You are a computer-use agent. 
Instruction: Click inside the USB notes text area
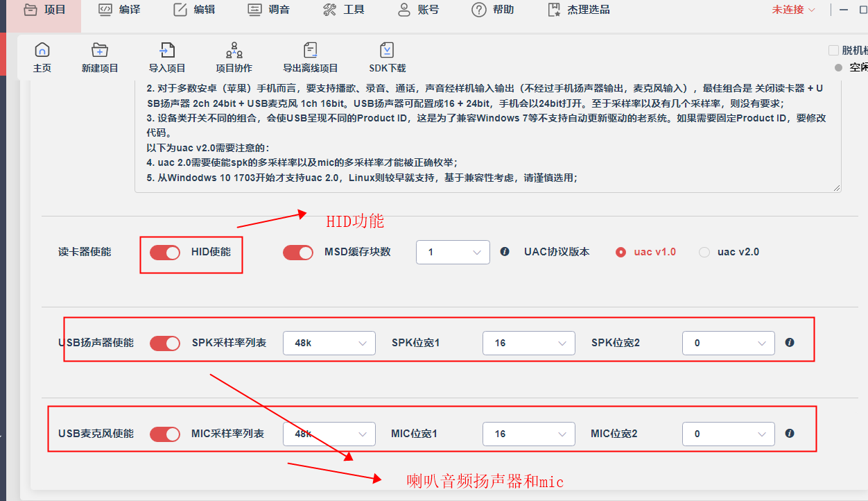pyautogui.click(x=487, y=135)
